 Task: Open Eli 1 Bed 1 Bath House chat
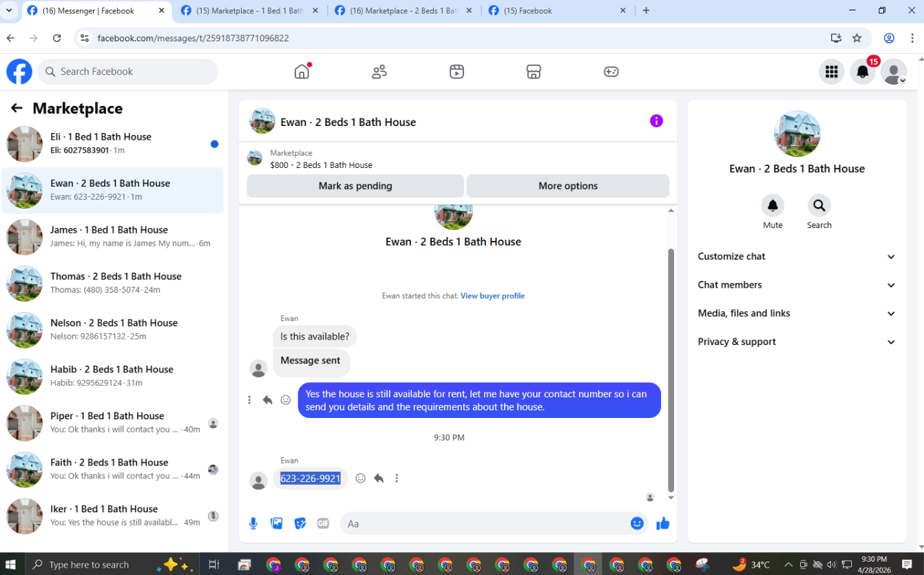[x=113, y=144]
